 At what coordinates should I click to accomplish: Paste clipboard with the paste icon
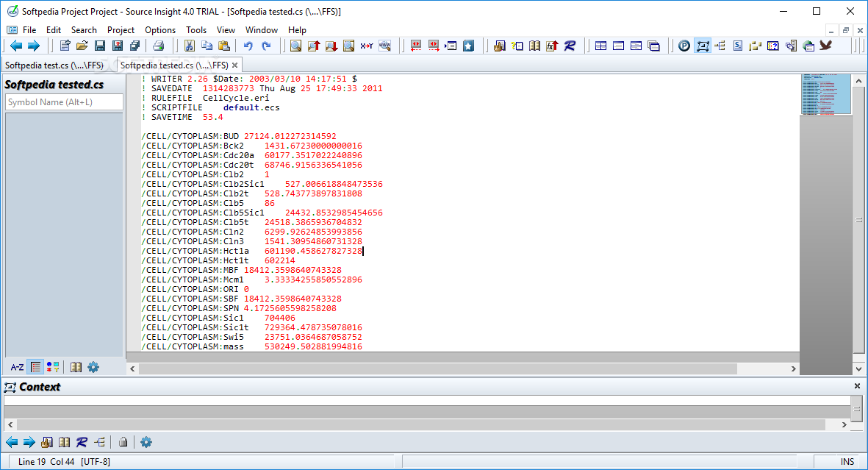tap(224, 46)
